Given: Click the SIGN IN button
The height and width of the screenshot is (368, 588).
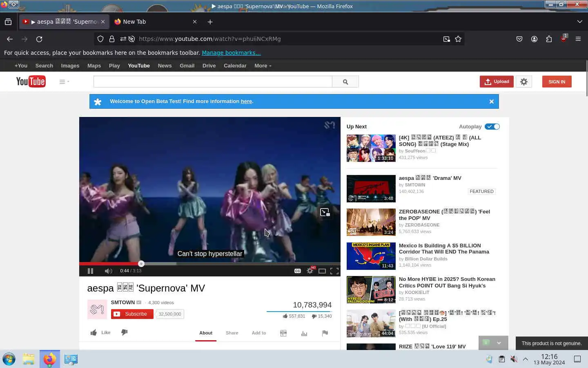Looking at the screenshot, I should coord(557,82).
